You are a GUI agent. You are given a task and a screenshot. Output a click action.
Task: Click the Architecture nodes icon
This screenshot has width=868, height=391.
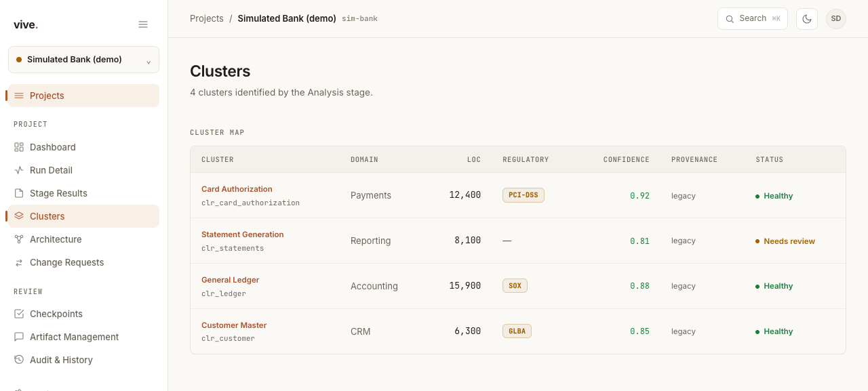coord(19,239)
